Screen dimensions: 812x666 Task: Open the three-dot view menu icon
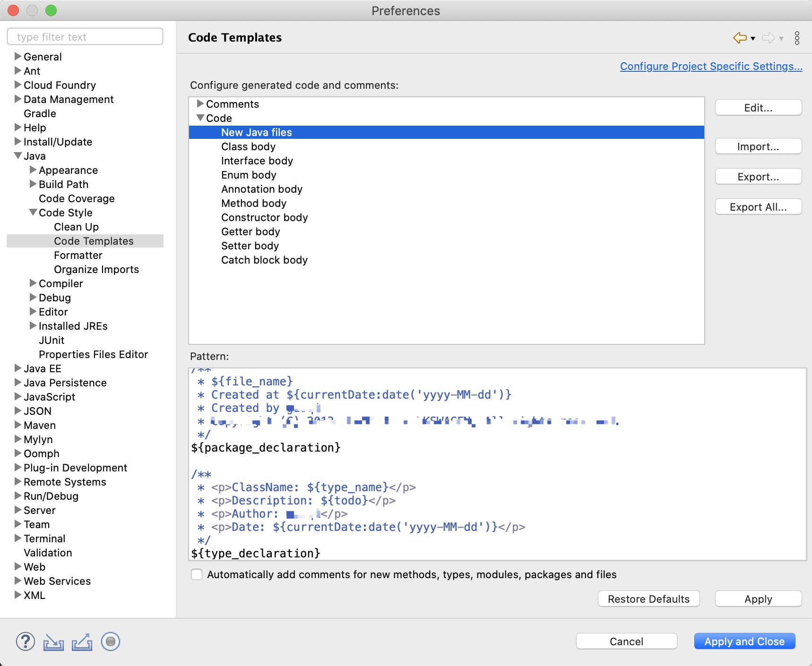[x=797, y=38]
